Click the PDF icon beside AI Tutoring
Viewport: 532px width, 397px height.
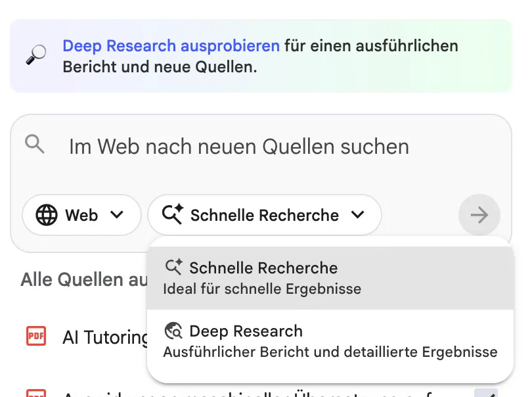[x=36, y=337]
